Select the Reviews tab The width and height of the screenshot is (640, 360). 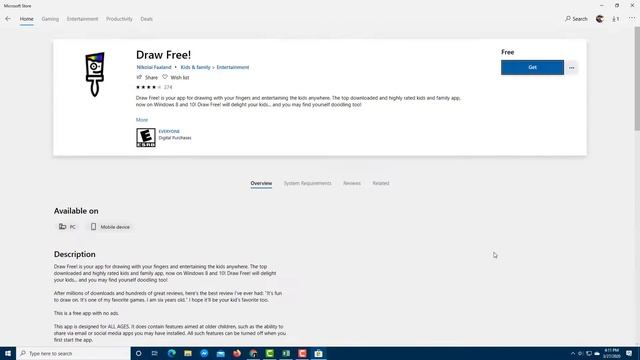[x=352, y=183]
